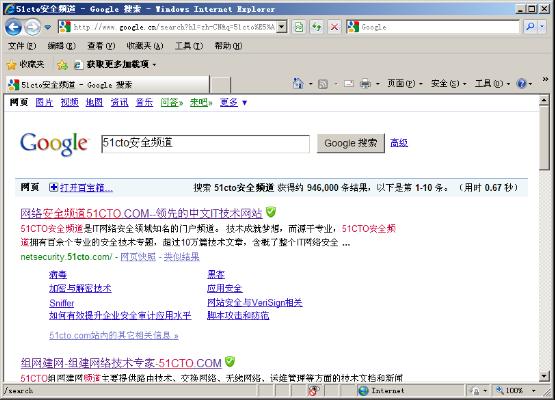The width and height of the screenshot is (555, 400).
Task: Select the 51cto安全频道 - Google 搜索 tab
Action: coord(108,85)
